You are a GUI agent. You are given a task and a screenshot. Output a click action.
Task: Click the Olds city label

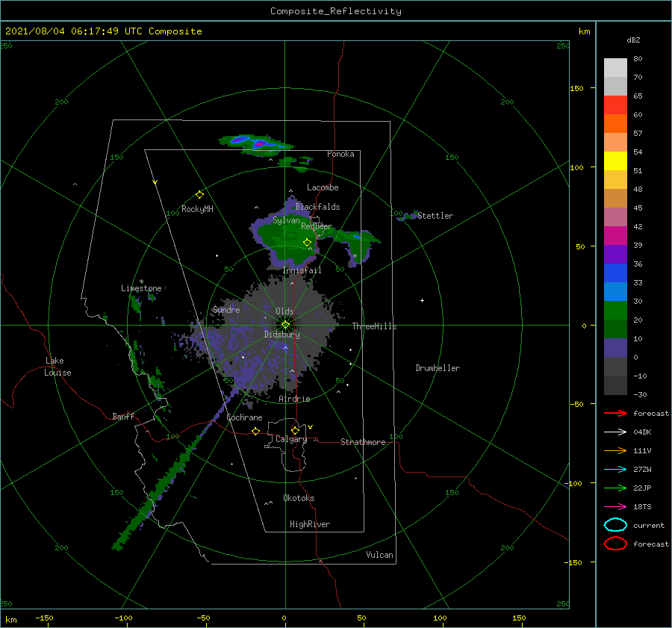click(x=284, y=311)
